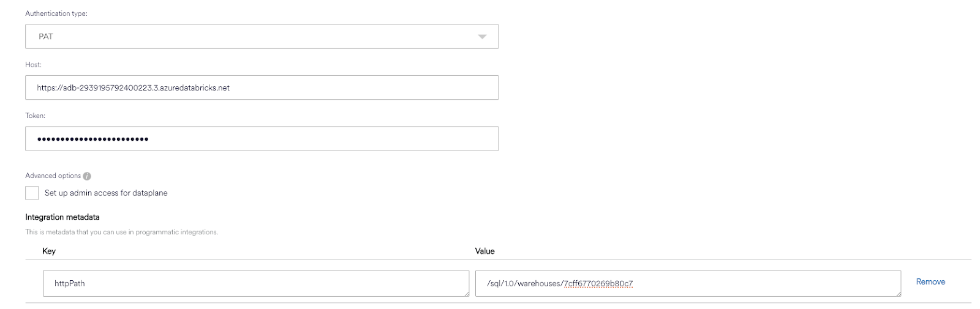Image resolution: width=980 pixels, height=309 pixels.
Task: Click the Integration metadata heading
Action: pos(62,217)
